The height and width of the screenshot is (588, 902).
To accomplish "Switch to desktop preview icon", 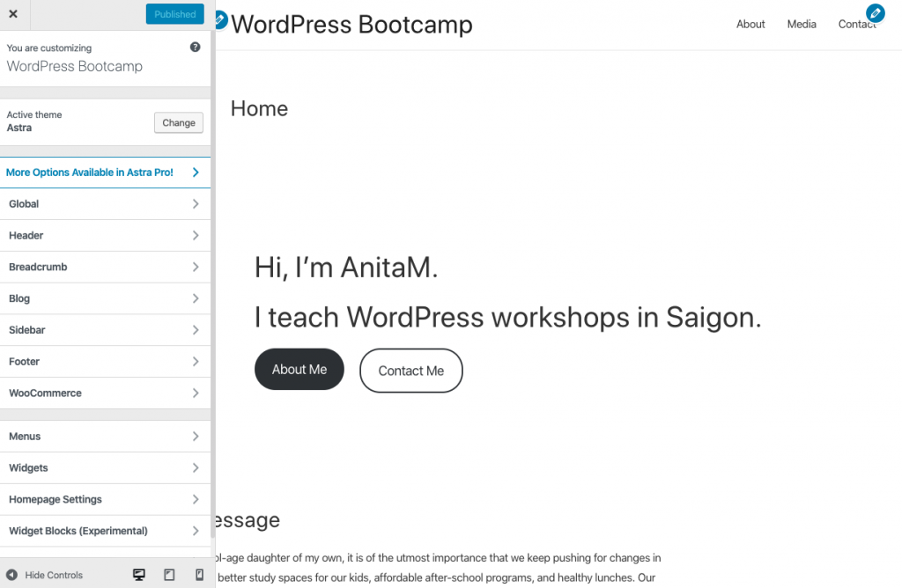I will (139, 575).
